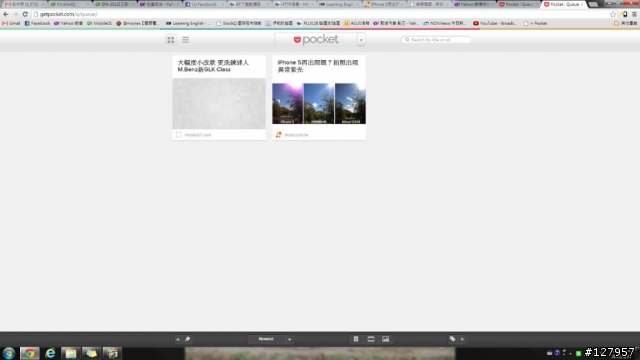
Task: Open Mobile01 bookmark in bookmarks bar
Action: (99, 23)
